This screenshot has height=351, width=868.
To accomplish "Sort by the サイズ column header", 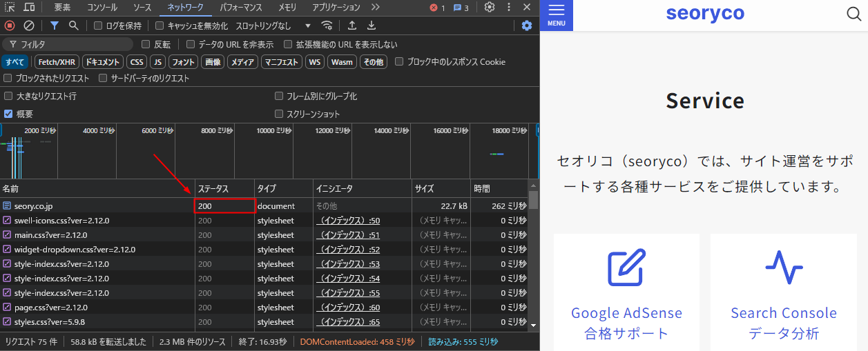I will pyautogui.click(x=442, y=188).
